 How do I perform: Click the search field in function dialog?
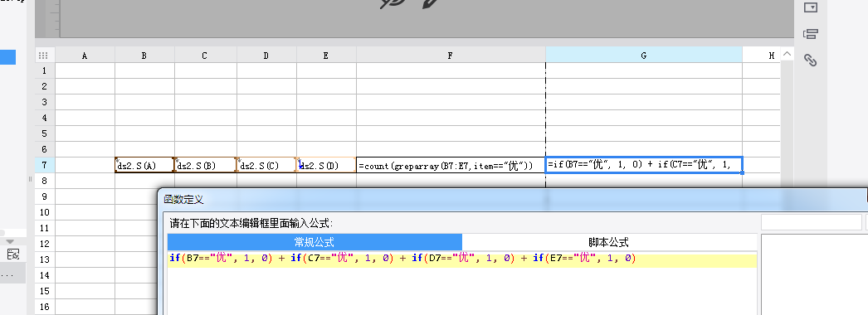[x=811, y=222]
